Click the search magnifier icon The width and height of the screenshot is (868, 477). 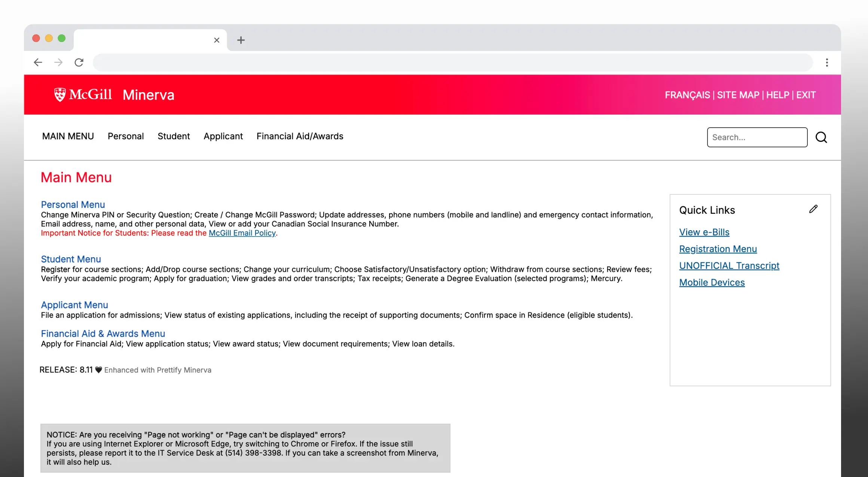821,137
